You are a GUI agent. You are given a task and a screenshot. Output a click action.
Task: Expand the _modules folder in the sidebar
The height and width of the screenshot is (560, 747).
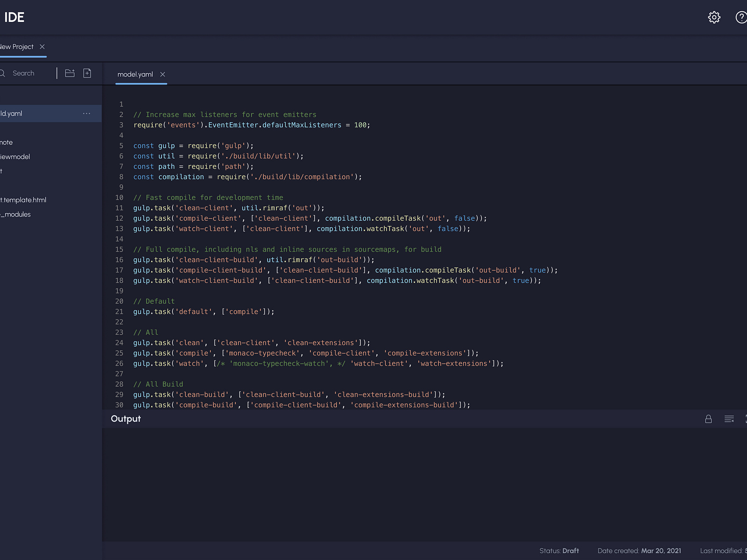(16, 214)
